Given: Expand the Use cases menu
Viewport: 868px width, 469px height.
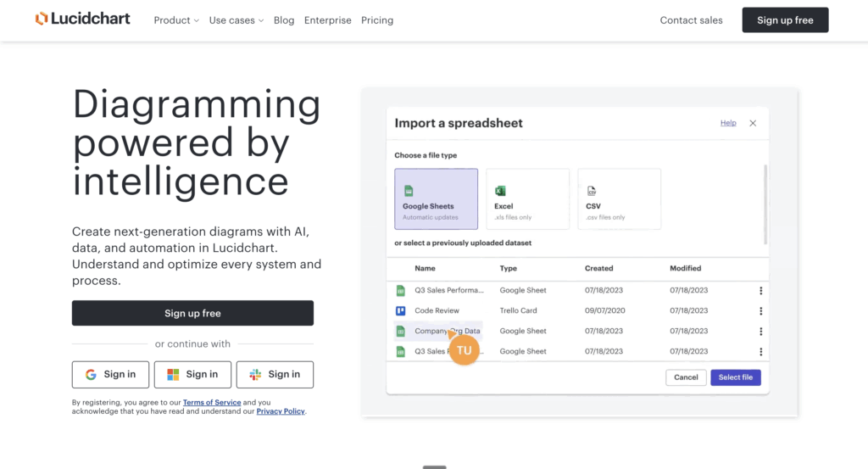Looking at the screenshot, I should point(236,20).
